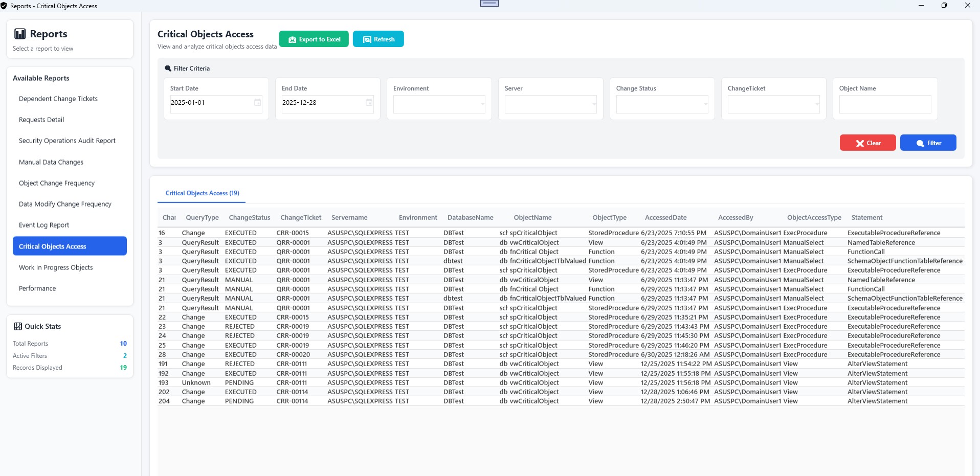Image resolution: width=980 pixels, height=476 pixels.
Task: Click the Reports bar-chart icon in sidebar
Action: (x=20, y=33)
